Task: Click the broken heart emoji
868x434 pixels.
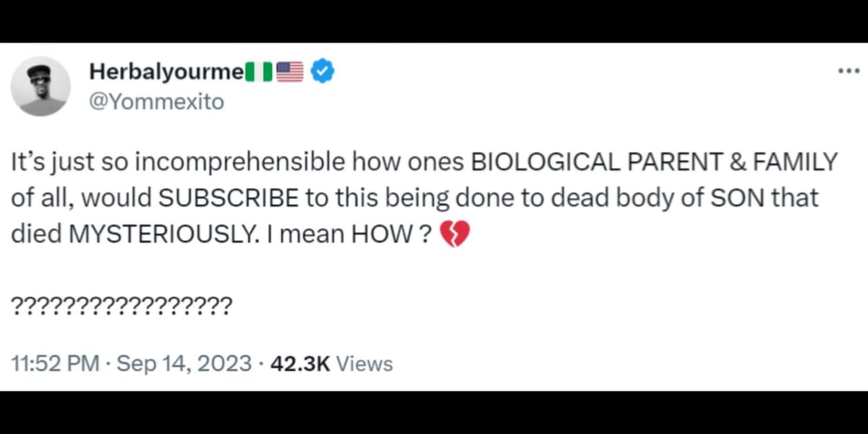Action: coord(455,236)
